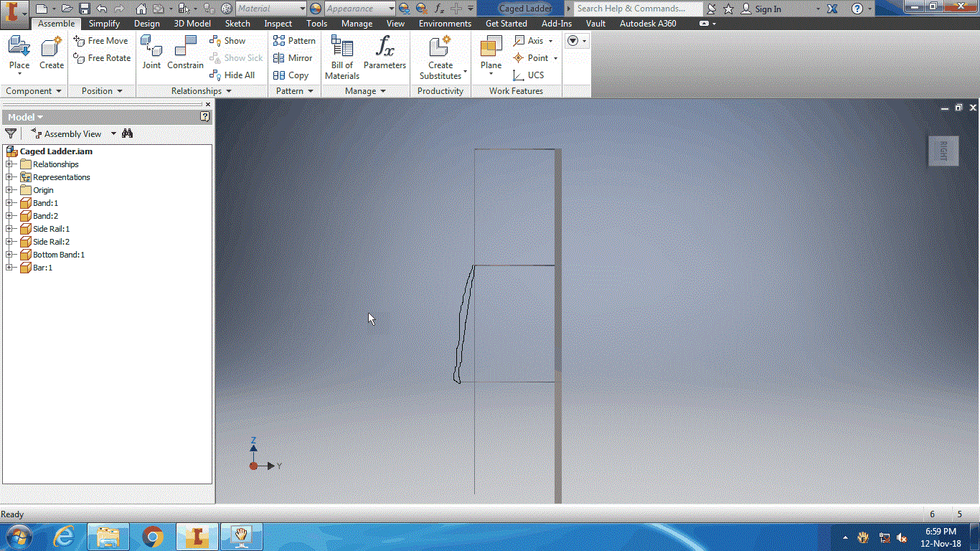
Task: Open the Assembly View dropdown
Action: click(x=112, y=133)
